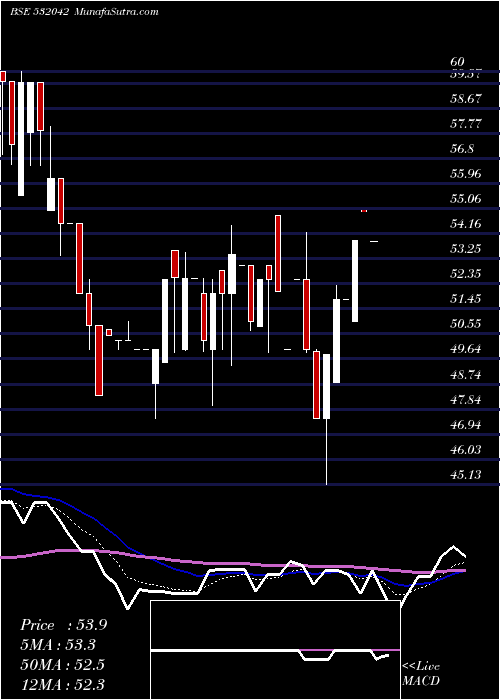Viewport: 500px width, 700px height.
Task: Click the 58.67 price axis label
Action: [x=466, y=98]
